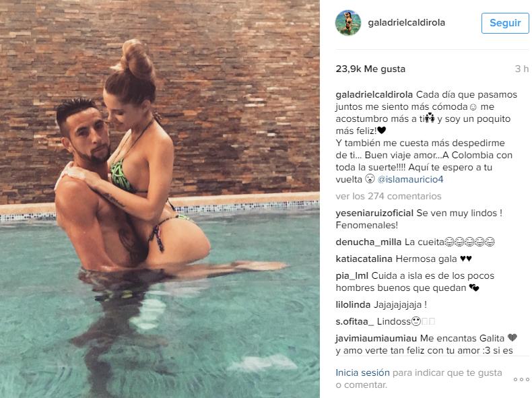Click the galadrielcaldirola profile avatar
The height and width of the screenshot is (398, 532).
click(x=348, y=22)
